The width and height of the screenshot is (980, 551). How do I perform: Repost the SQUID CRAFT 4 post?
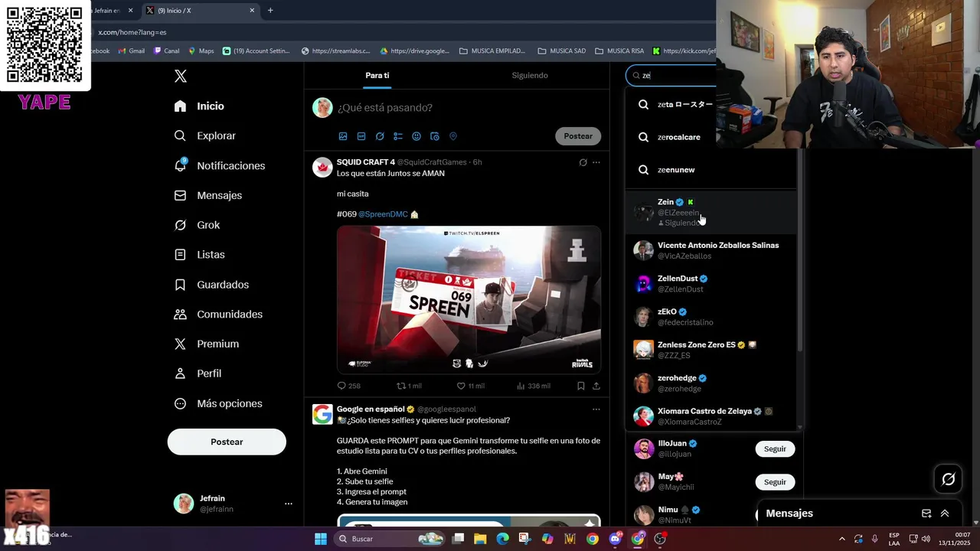tap(408, 386)
